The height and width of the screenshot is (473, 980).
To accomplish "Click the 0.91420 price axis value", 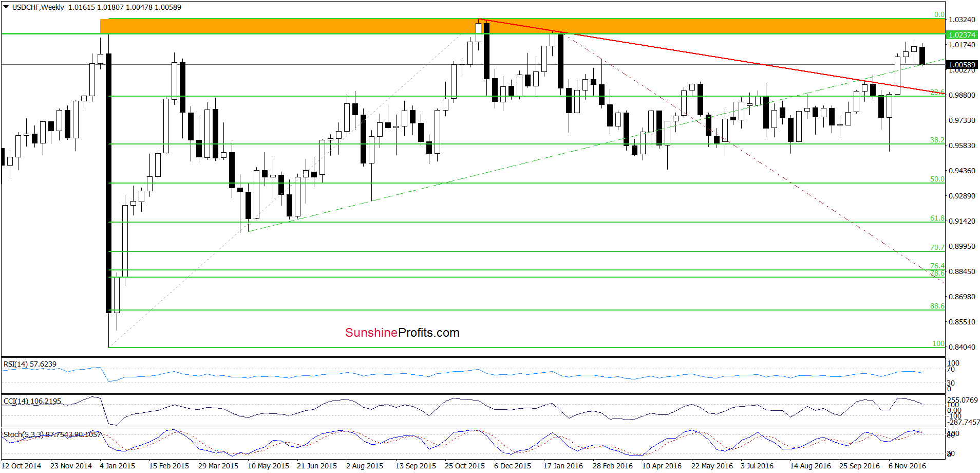I will [x=962, y=221].
